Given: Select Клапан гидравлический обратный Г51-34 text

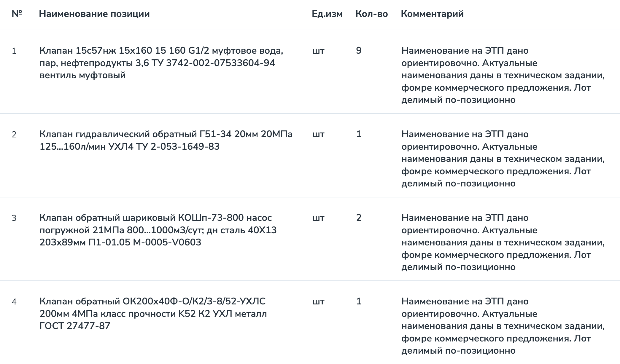Looking at the screenshot, I should (166, 140).
